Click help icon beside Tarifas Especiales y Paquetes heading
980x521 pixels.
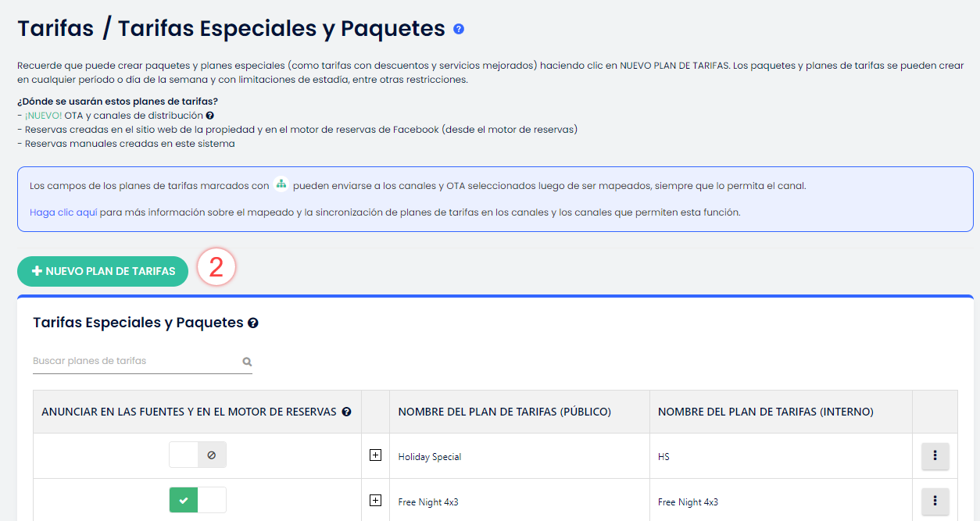[253, 323]
